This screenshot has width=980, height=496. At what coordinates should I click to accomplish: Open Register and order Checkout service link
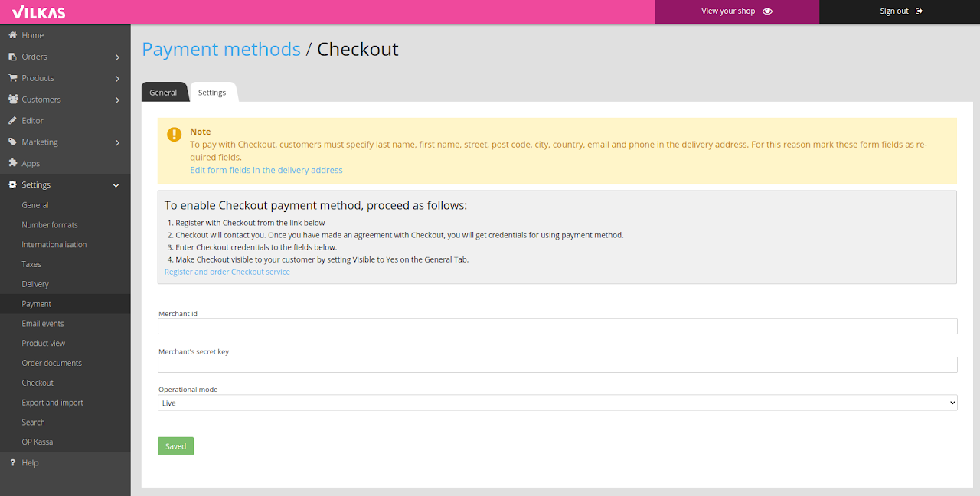click(227, 272)
